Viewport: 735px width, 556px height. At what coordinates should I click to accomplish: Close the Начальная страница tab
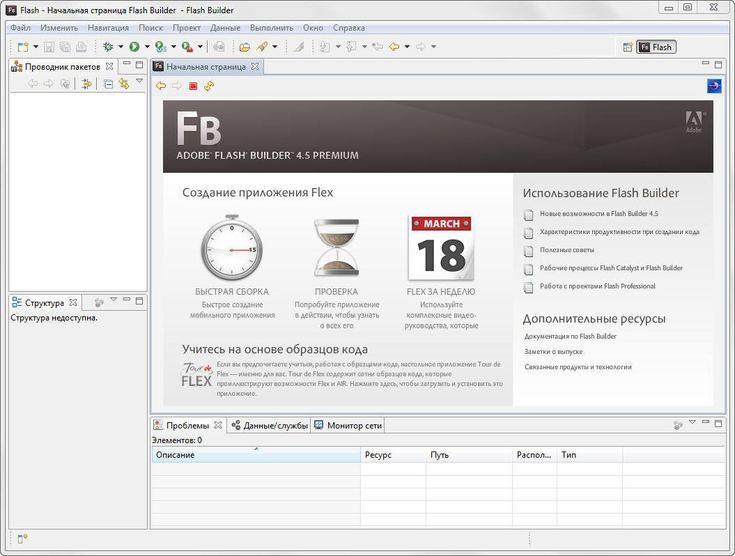255,67
